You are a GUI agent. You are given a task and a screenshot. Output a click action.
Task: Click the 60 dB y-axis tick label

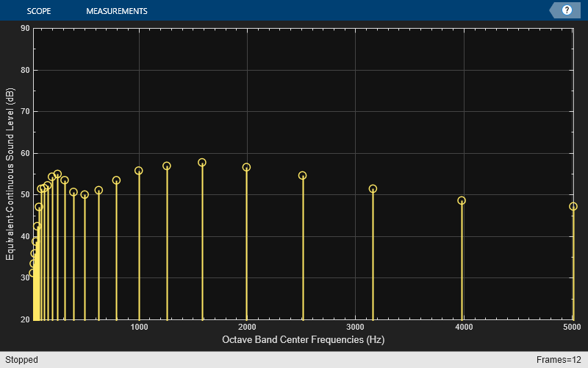point(25,153)
